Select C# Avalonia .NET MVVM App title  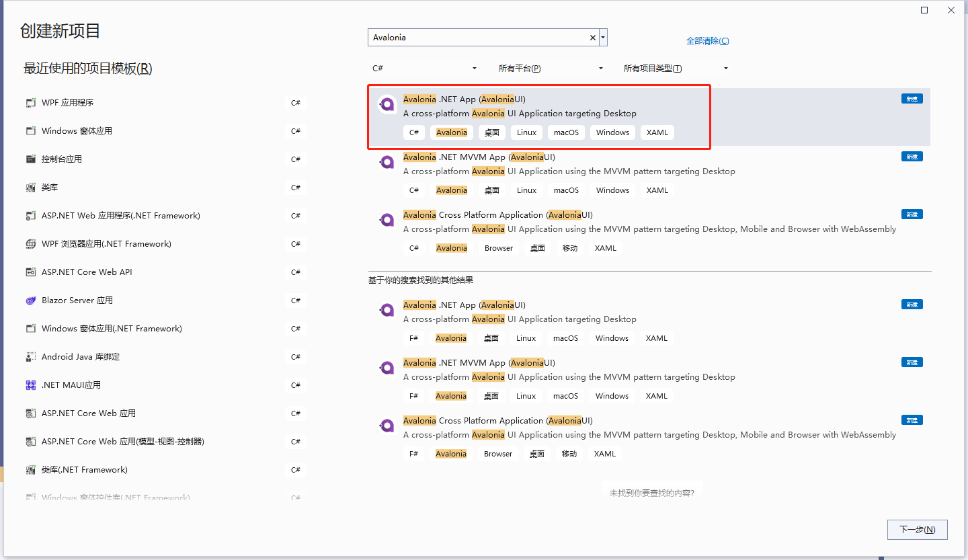[479, 157]
